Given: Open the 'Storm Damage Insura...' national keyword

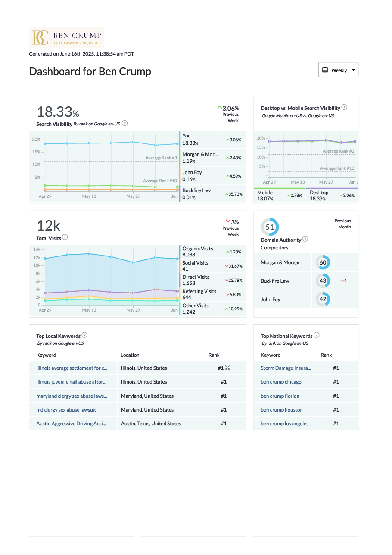Looking at the screenshot, I should pos(286,368).
